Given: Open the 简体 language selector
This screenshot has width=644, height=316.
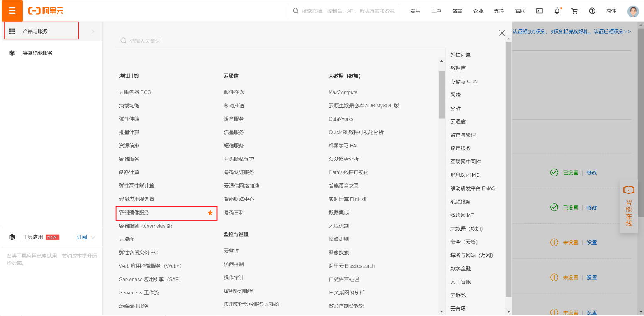Looking at the screenshot, I should pyautogui.click(x=611, y=11).
